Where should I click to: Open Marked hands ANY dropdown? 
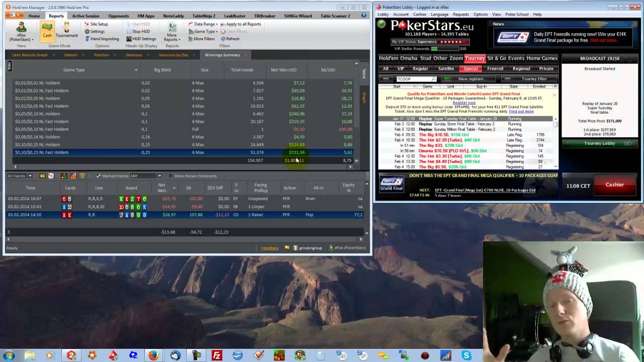(145, 176)
